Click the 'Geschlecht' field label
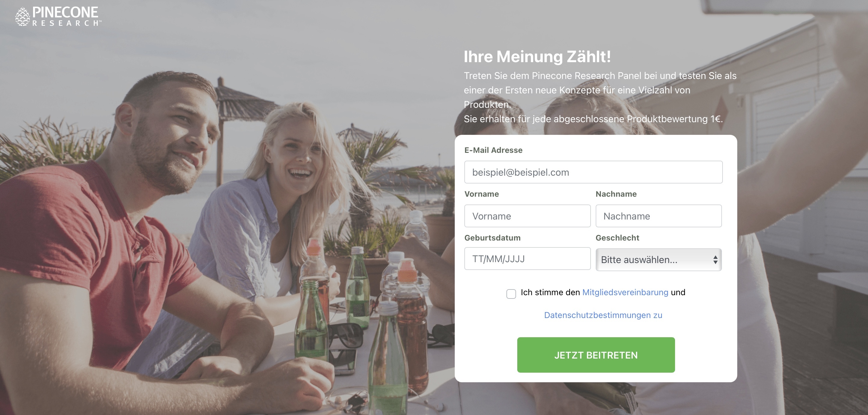The width and height of the screenshot is (868, 415). coord(617,238)
